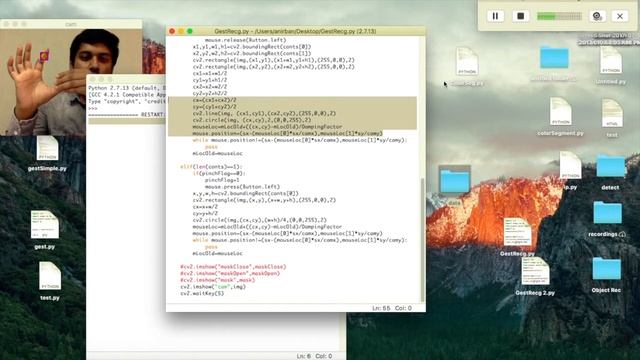Click the 'cv2.imshow("cam",img)' code line
Screen dimensions: 640x360
click(x=213, y=287)
